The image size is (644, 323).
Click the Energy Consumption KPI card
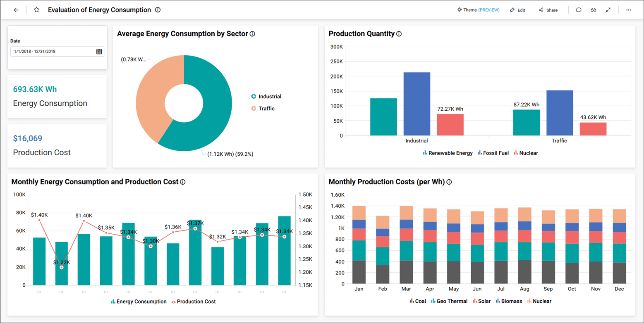click(x=57, y=96)
